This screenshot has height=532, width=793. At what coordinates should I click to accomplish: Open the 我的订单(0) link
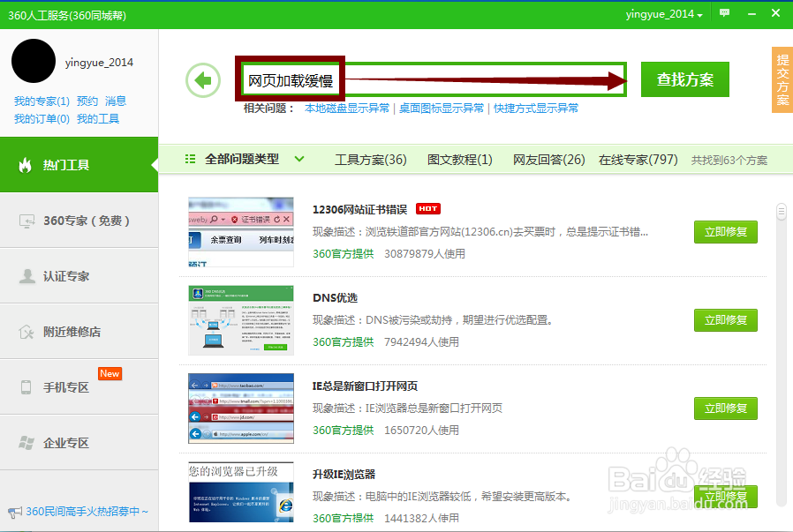[42, 119]
